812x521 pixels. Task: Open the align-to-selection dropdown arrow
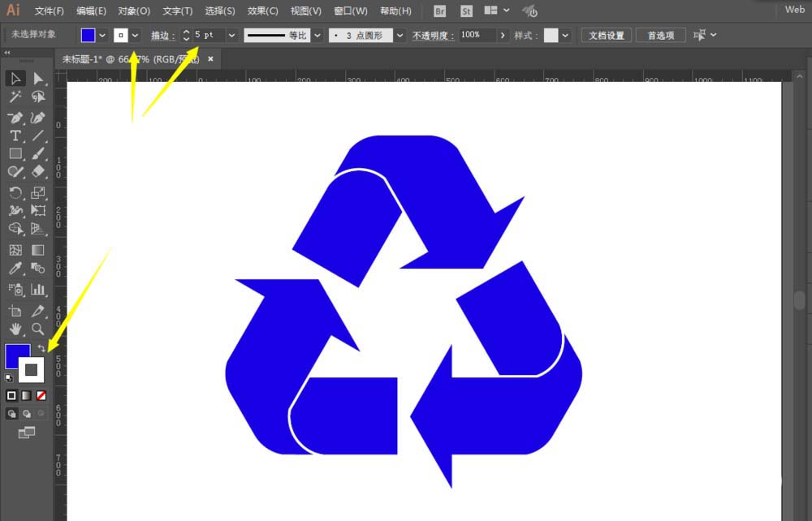click(714, 35)
